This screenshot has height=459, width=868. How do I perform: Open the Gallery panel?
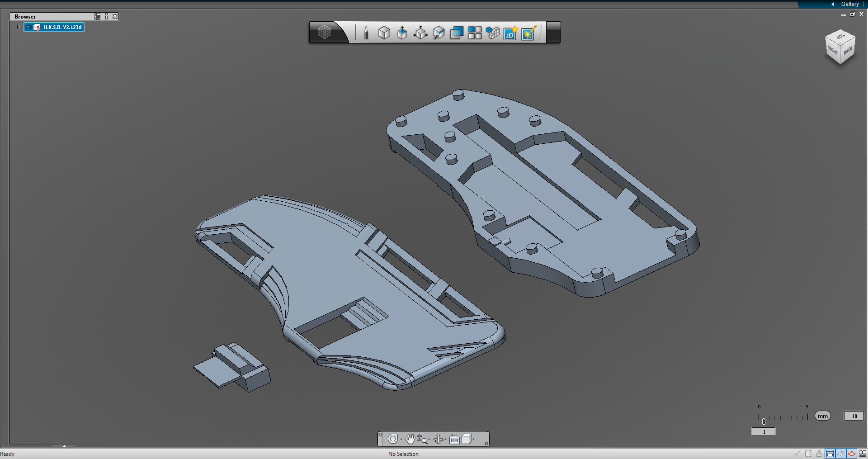(x=850, y=4)
